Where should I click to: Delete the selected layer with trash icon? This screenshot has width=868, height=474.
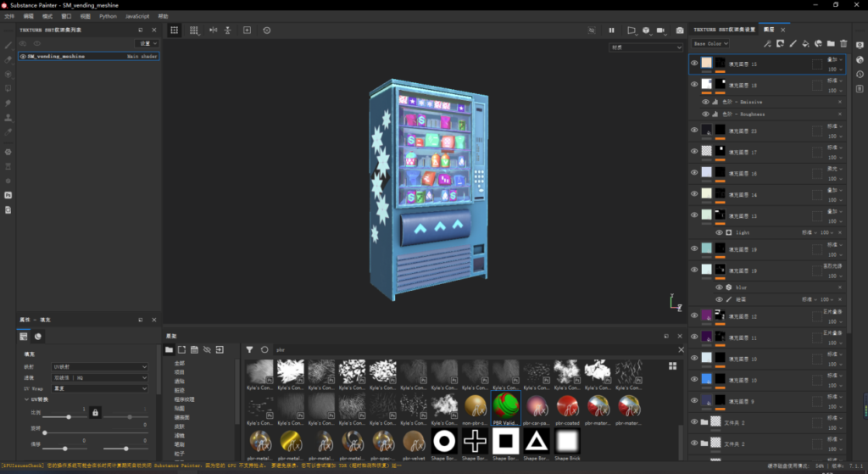(843, 43)
